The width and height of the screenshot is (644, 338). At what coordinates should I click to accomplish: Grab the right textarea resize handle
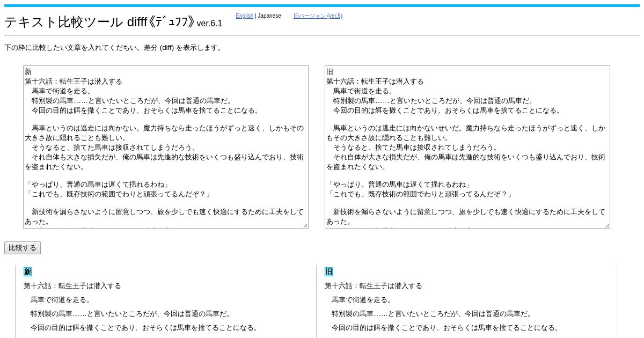(607, 225)
